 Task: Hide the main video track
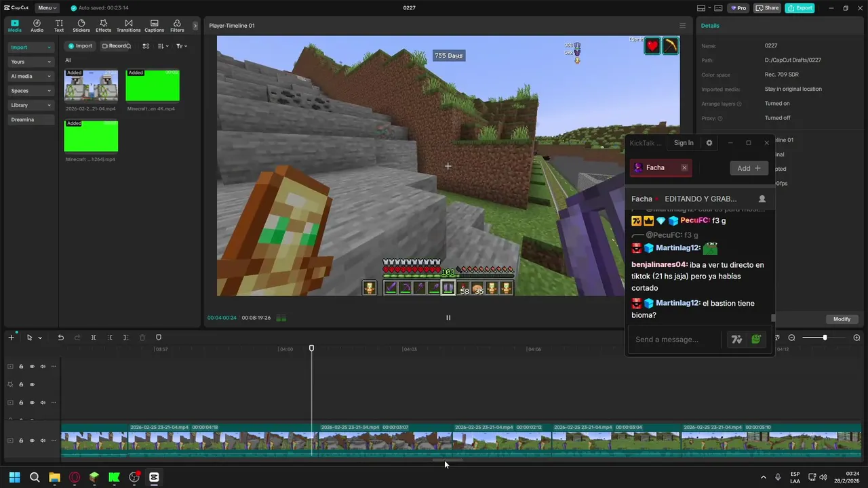[x=32, y=441]
